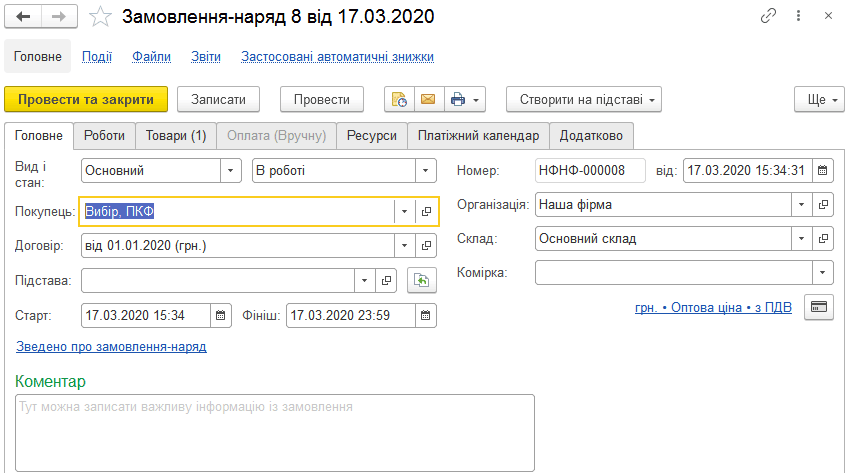
Task: Open the Покупець record with its open icon
Action: point(426,211)
